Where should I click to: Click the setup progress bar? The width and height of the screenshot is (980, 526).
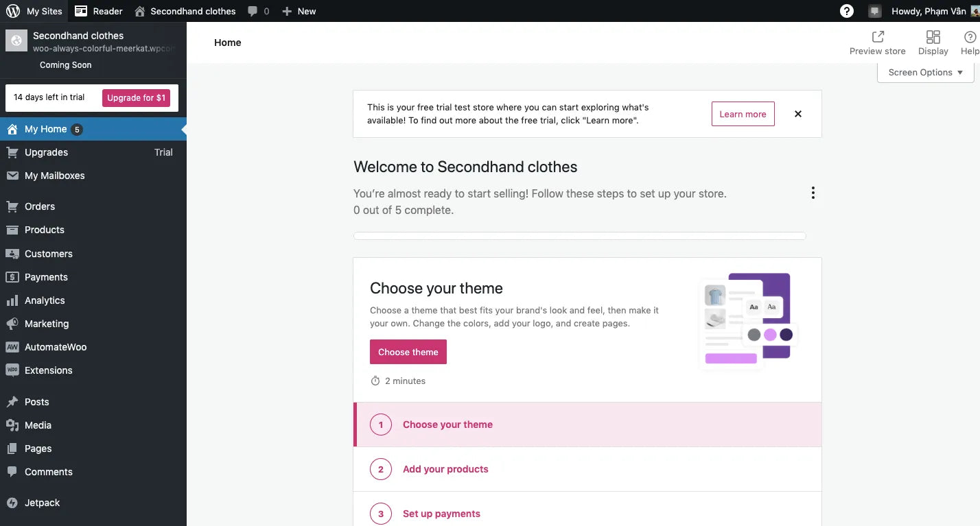(x=579, y=236)
